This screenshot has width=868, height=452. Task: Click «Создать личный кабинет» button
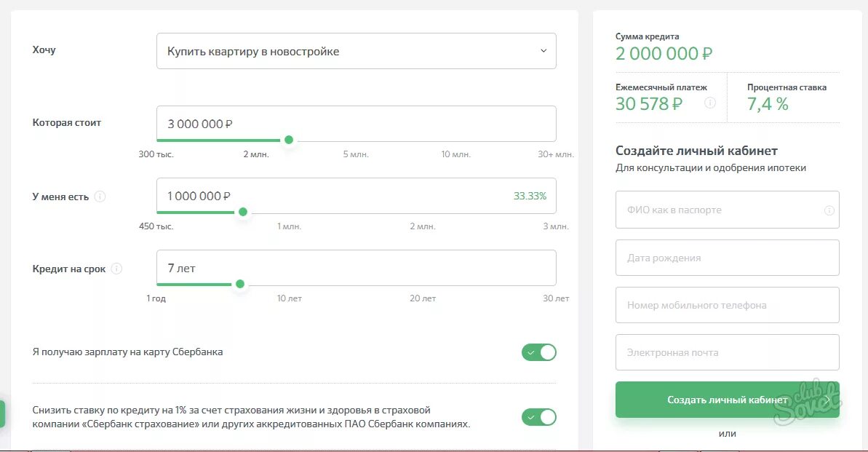(728, 400)
